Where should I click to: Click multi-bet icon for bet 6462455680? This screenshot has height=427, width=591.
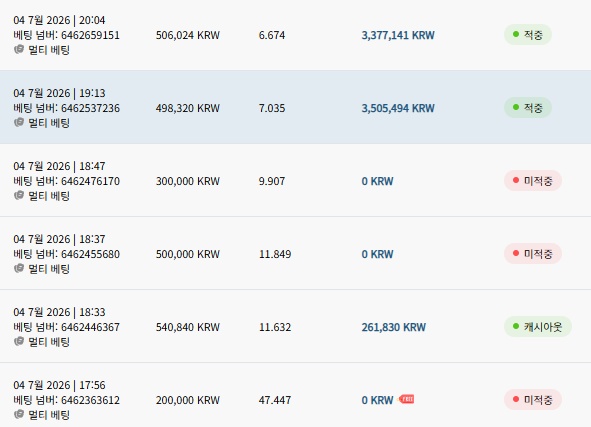click(x=19, y=269)
